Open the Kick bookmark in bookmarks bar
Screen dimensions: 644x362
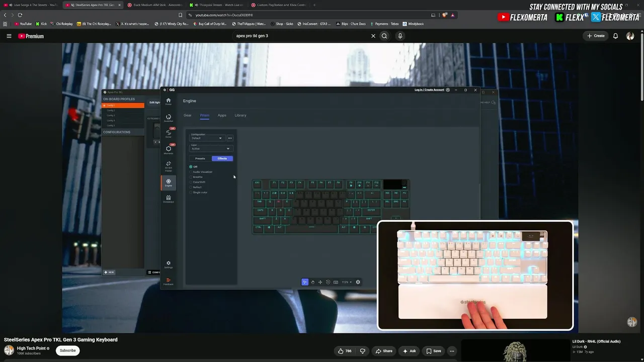pyautogui.click(x=41, y=24)
